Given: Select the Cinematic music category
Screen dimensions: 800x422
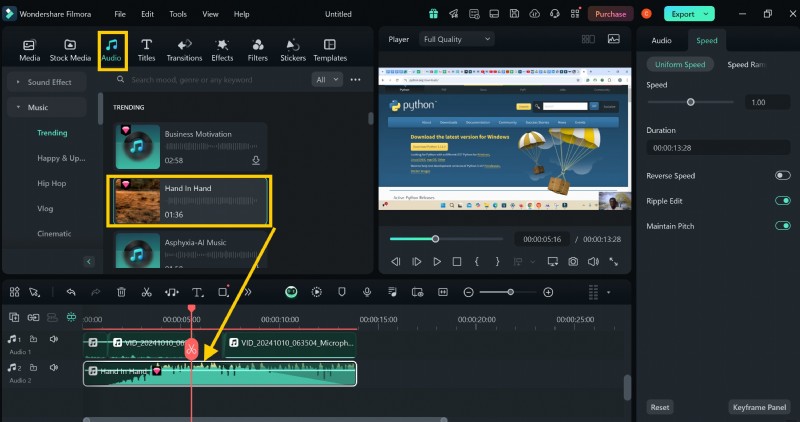Looking at the screenshot, I should 54,233.
